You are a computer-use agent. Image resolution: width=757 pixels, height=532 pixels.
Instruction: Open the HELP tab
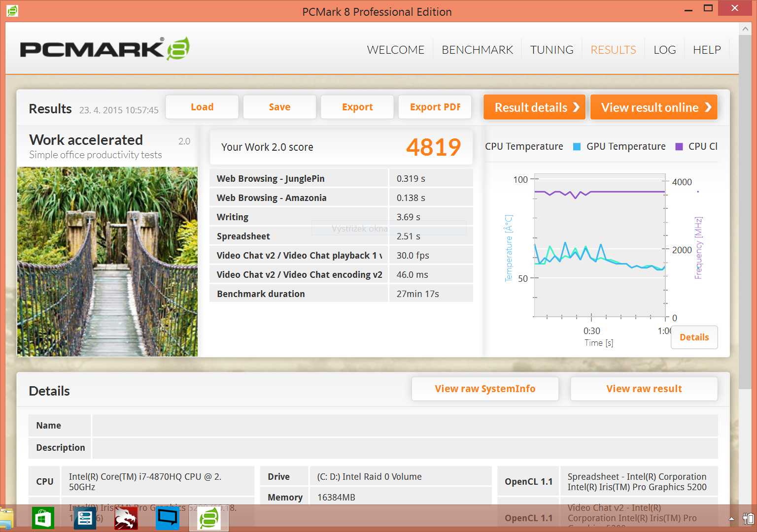[707, 50]
